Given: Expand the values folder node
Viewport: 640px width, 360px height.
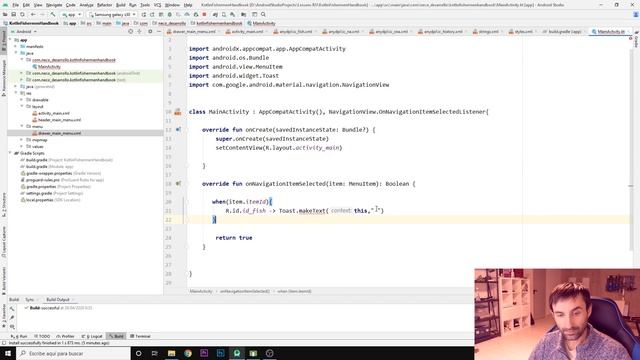Looking at the screenshot, I should [22, 147].
